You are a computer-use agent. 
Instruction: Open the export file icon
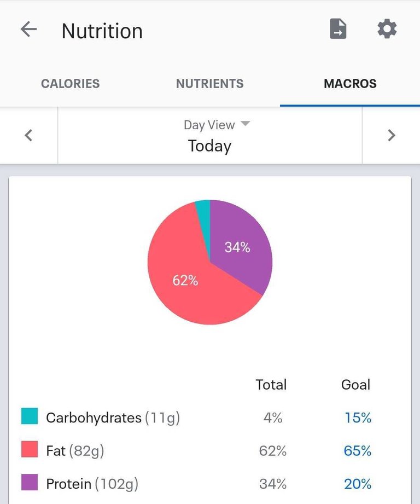338,29
